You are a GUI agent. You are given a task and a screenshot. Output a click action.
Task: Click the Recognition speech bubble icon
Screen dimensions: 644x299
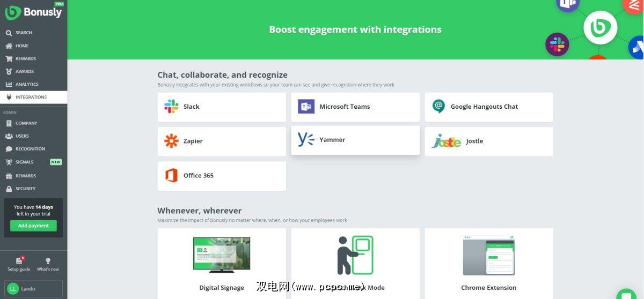click(9, 149)
